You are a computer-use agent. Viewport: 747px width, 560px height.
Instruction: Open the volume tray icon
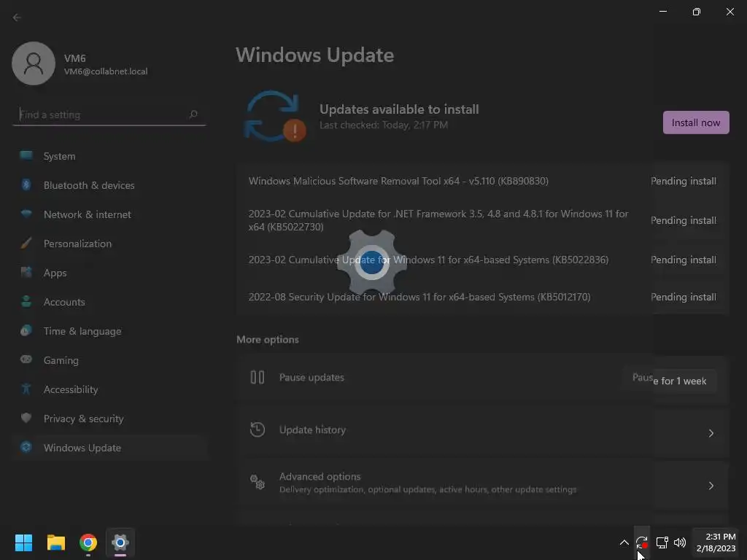pyautogui.click(x=680, y=542)
